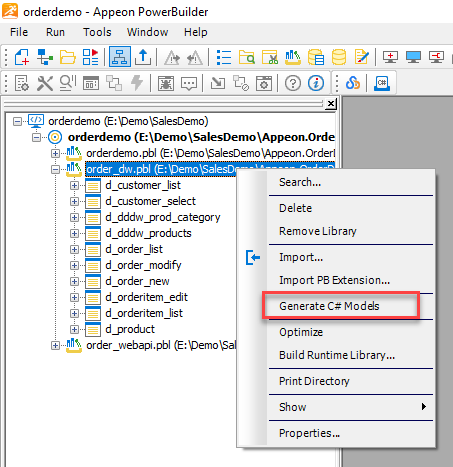Select d_orderitem_edit DataWindow
This screenshot has height=467, width=453.
(147, 297)
